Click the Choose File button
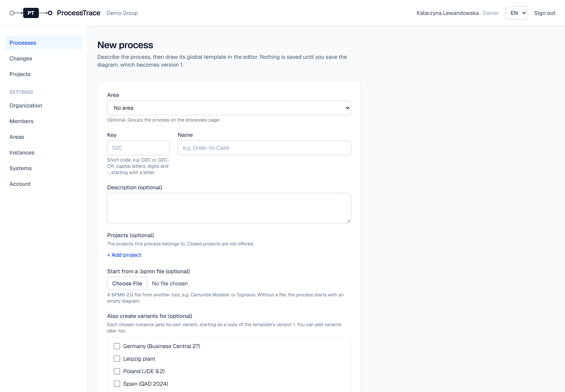This screenshot has width=565, height=392. pos(127,283)
